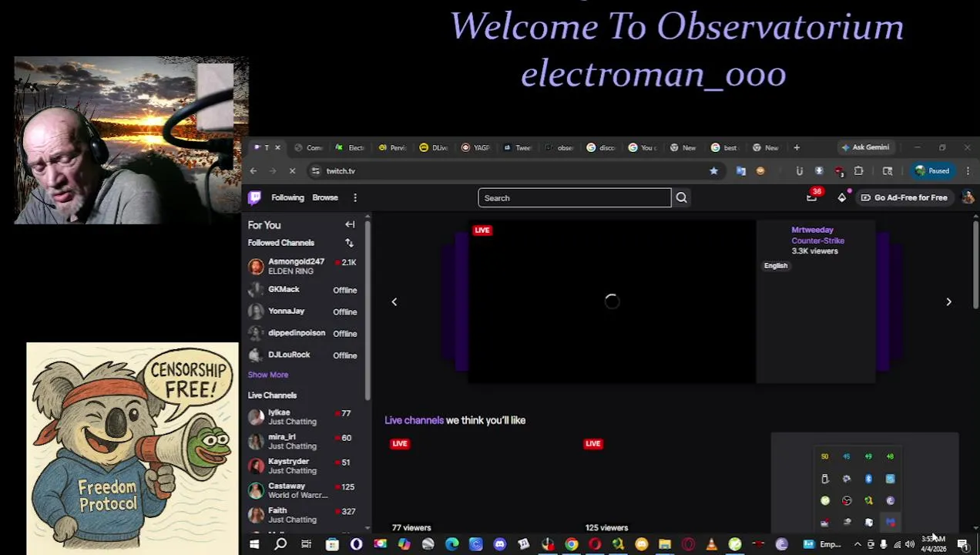Screen dimensions: 980x555
Task: Open GKMack followed channel
Action: [303, 290]
